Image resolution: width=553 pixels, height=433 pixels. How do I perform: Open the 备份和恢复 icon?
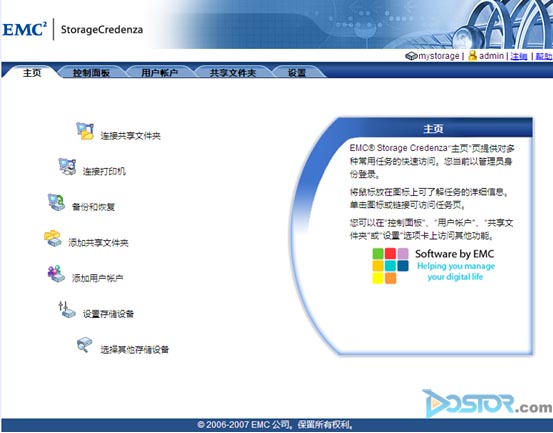(56, 202)
